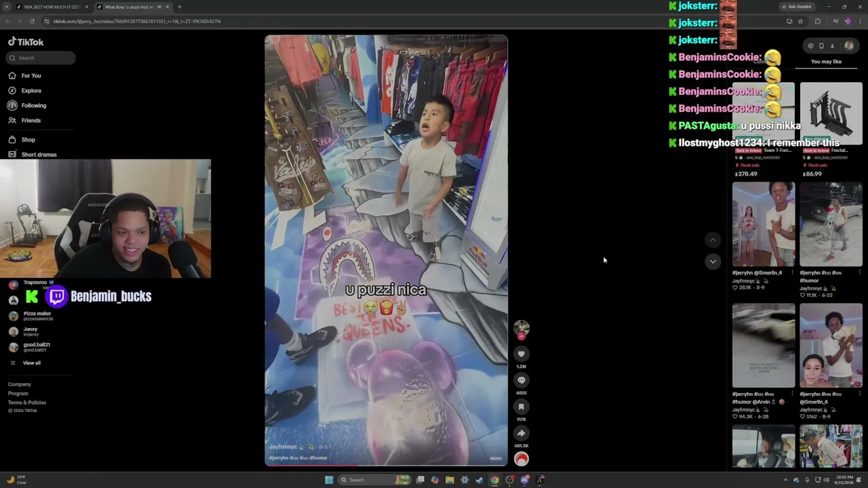
Task: Open the taskbar clock and date
Action: [843, 480]
